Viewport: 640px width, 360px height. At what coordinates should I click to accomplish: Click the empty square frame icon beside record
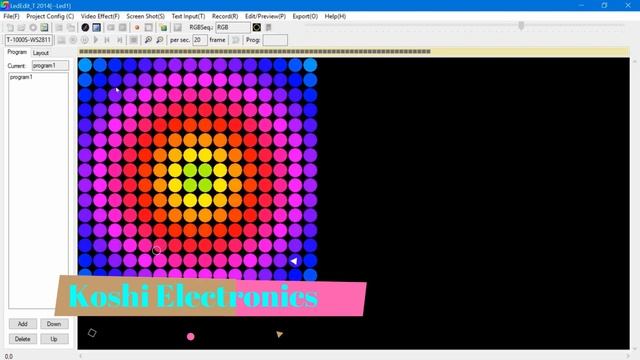click(x=149, y=27)
